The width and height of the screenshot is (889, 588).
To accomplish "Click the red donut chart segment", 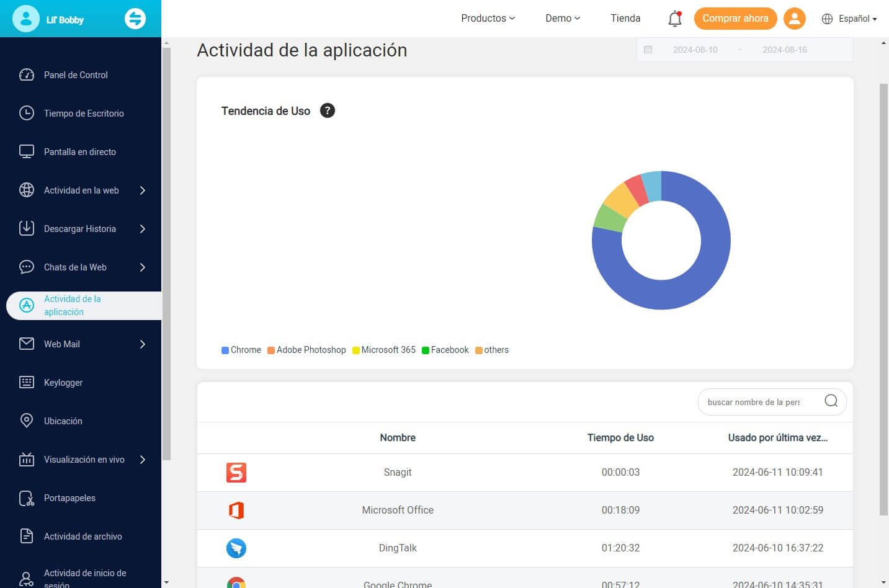I will (637, 189).
